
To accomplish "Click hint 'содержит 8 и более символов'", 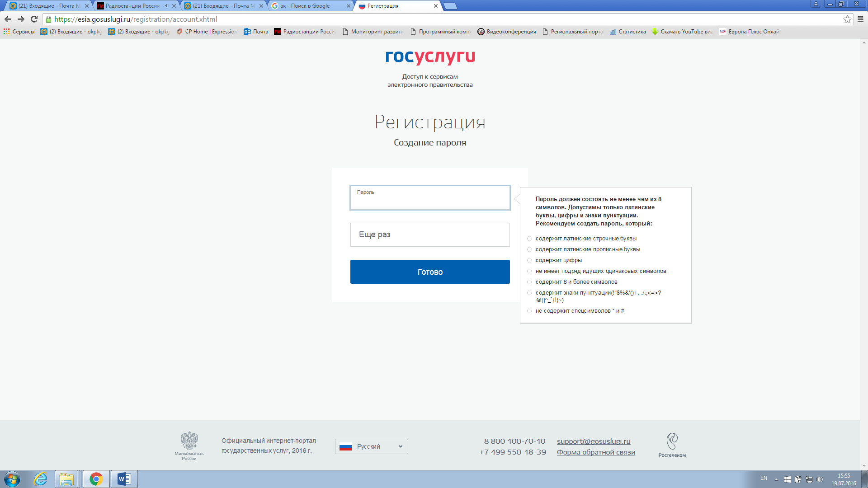I will 576,282.
